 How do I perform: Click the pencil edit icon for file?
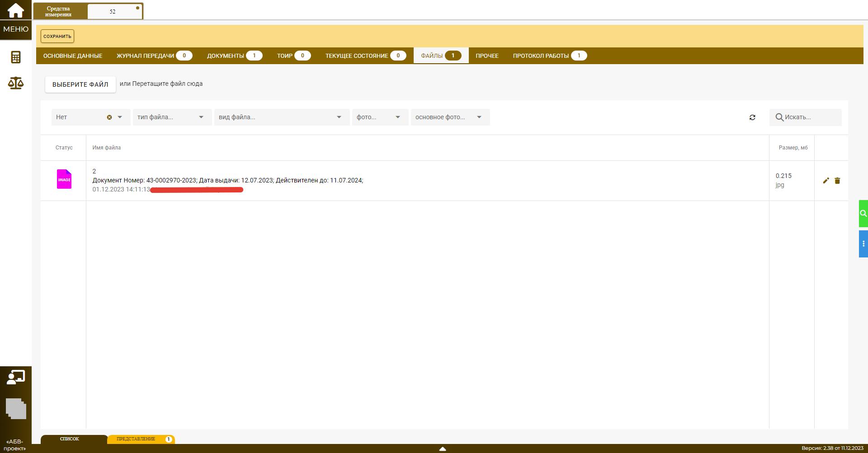coord(826,181)
